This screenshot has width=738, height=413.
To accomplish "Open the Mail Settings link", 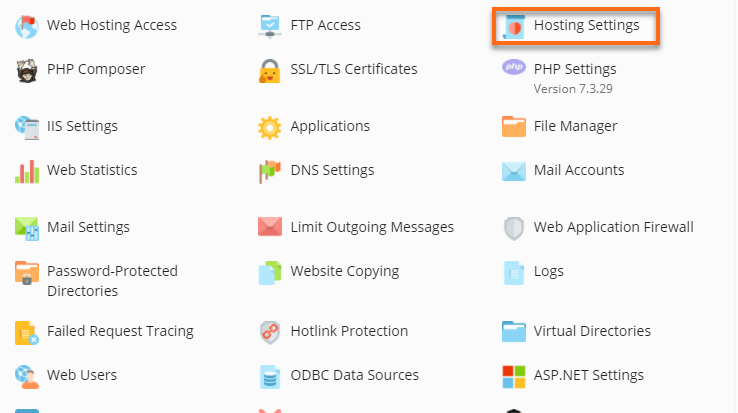I will pyautogui.click(x=88, y=227).
